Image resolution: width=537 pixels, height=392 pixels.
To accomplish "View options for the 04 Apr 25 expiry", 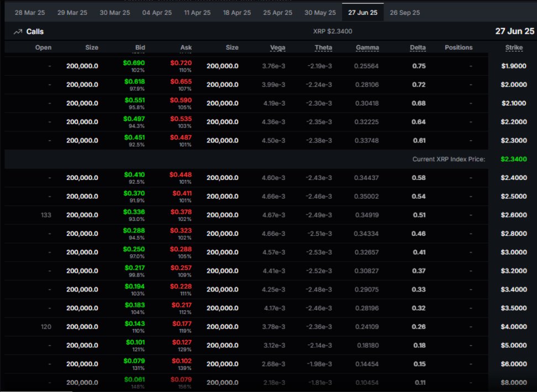I will click(157, 12).
